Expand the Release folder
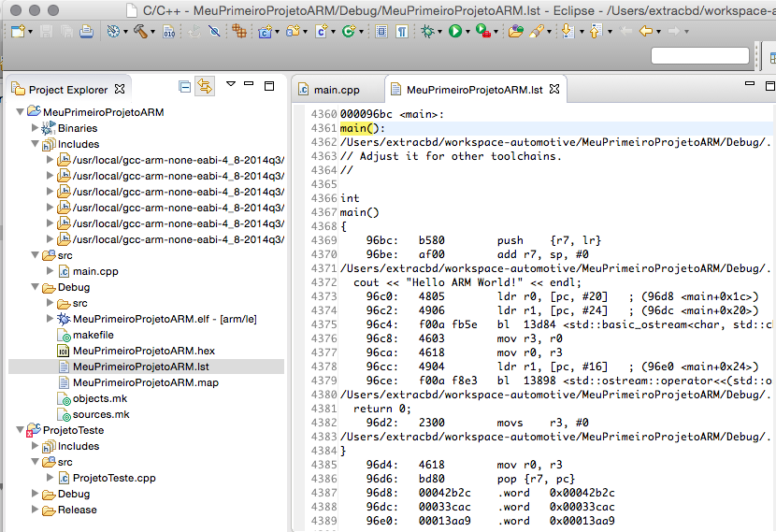The image size is (776, 532). pos(35,509)
